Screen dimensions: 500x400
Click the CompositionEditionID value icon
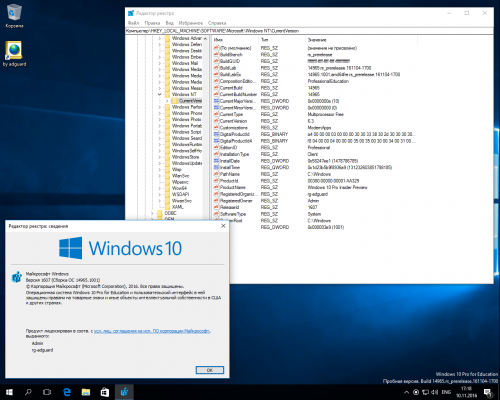pyautogui.click(x=216, y=81)
